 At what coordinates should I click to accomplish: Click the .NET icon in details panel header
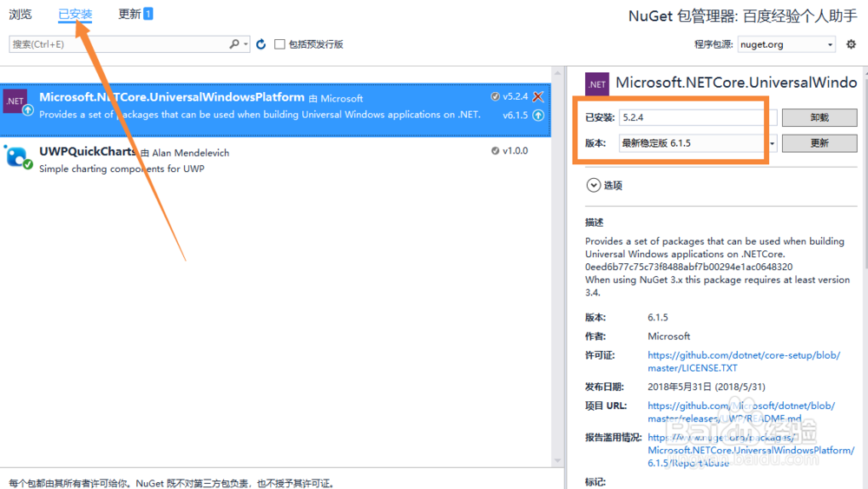click(x=597, y=84)
